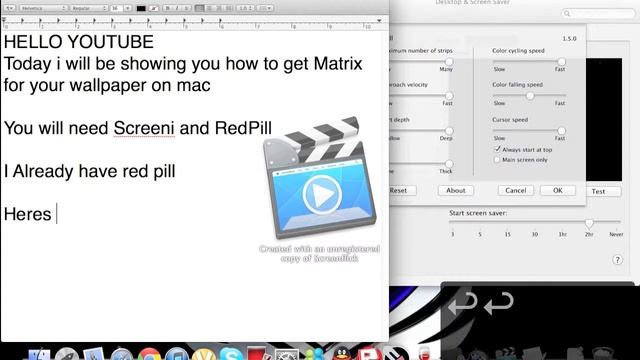Open the paragraph styles dropdown in TextEdit
640x360 pixels.
point(9,8)
